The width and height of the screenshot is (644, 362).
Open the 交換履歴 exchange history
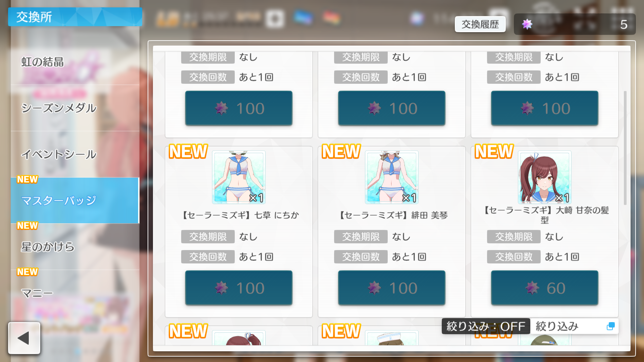[x=480, y=24]
